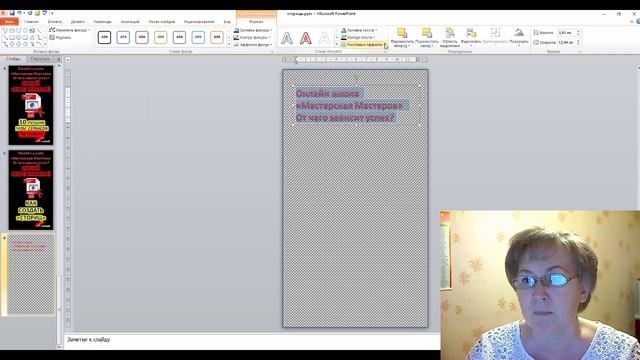Apply the red outlined WordArt style
Viewport: 640px width, 360px height.
pos(306,38)
